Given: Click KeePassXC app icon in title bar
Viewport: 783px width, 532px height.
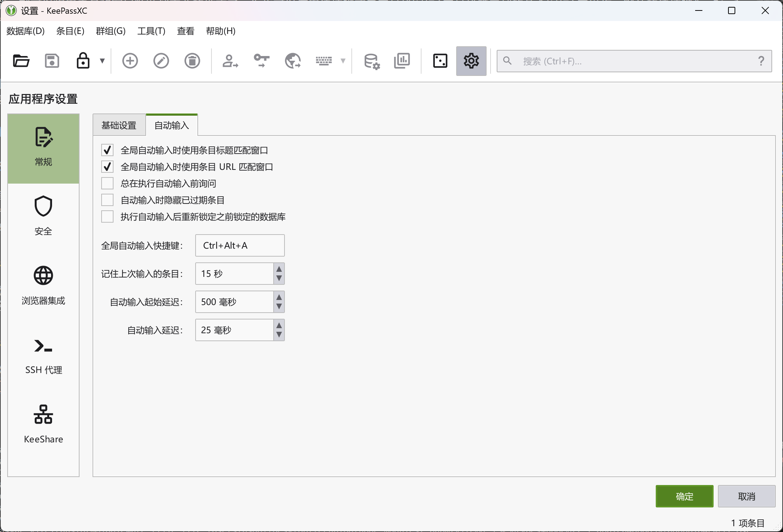Looking at the screenshot, I should 11,10.
